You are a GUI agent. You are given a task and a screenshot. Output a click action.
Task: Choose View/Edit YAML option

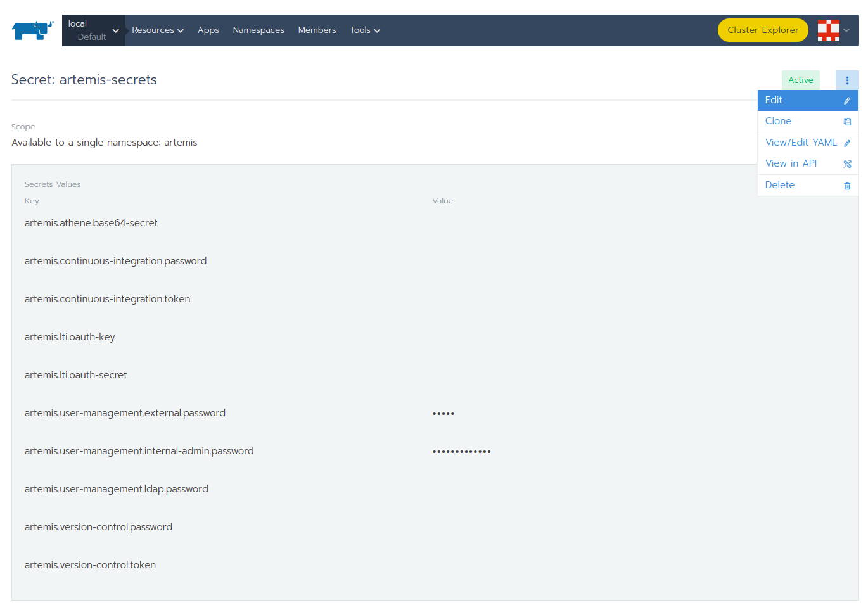(800, 143)
